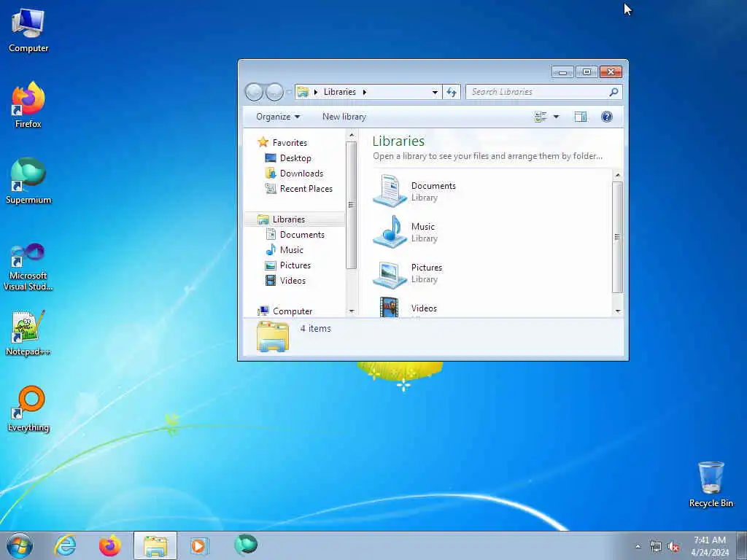
Task: Select Documents in the navigation tree
Action: [x=295, y=235]
